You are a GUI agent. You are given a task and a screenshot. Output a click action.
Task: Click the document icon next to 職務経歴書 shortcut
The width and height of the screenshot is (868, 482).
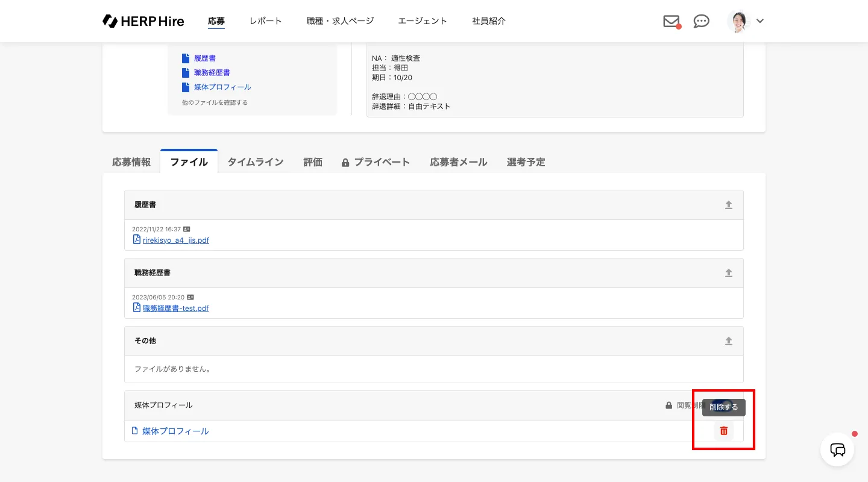186,73
